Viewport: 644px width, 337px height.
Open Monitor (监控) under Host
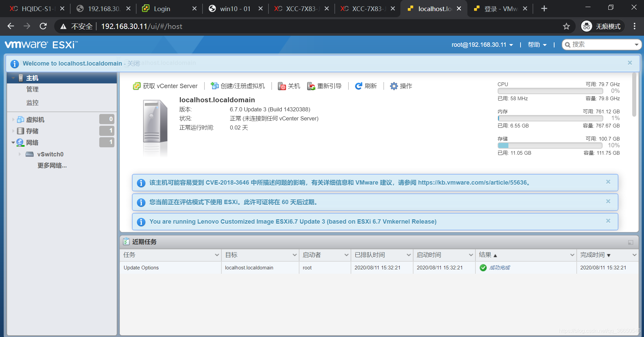[x=32, y=103]
